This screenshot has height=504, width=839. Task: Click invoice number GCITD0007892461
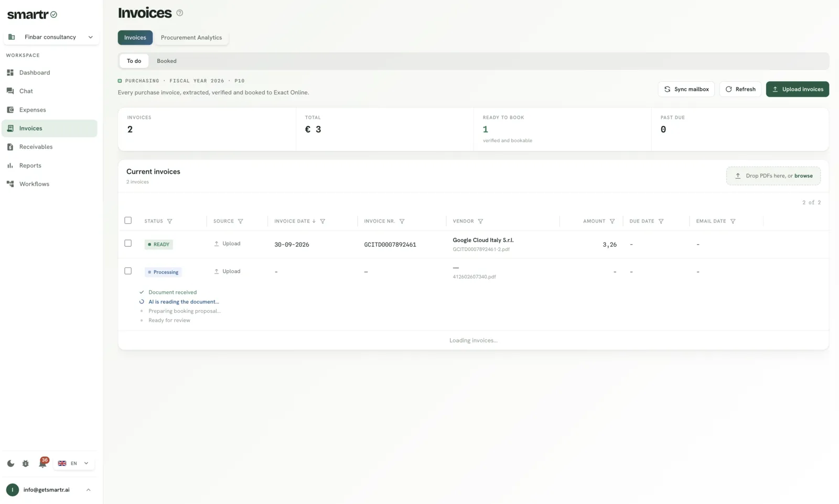pos(390,245)
